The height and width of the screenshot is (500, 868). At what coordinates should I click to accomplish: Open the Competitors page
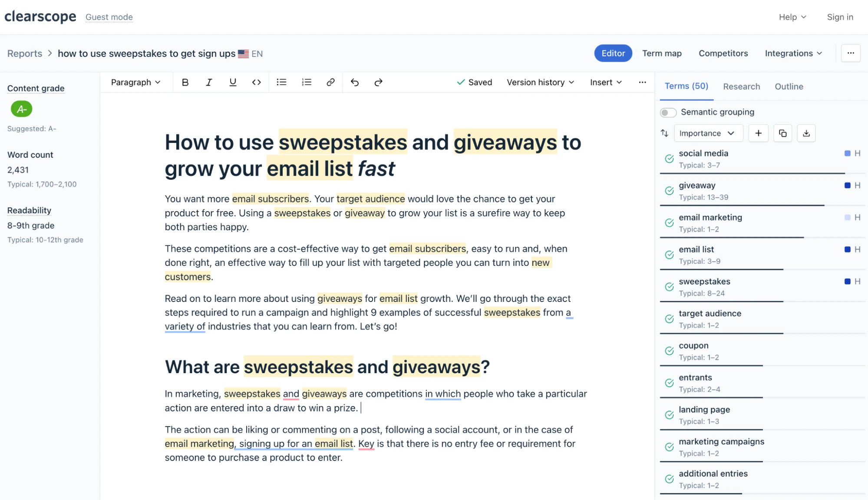(723, 53)
